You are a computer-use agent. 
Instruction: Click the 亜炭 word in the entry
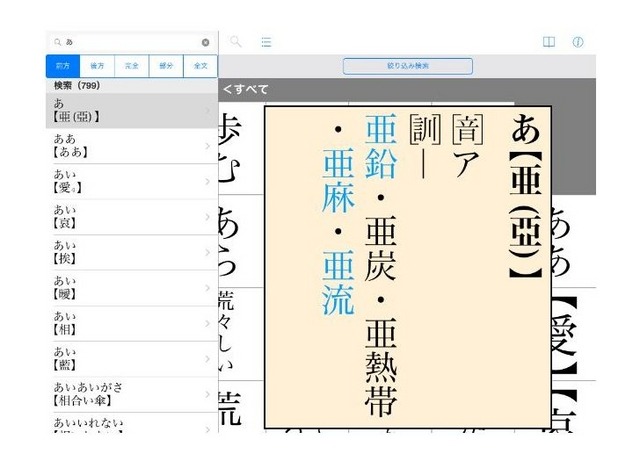point(381,248)
